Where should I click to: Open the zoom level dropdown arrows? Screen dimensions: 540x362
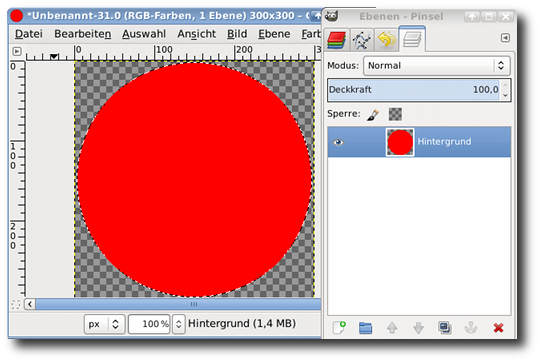(x=179, y=324)
